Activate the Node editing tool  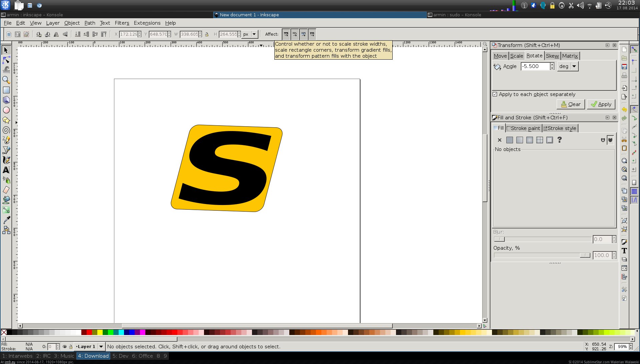(6, 60)
